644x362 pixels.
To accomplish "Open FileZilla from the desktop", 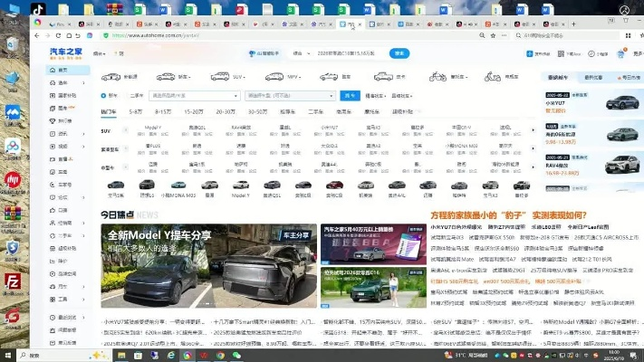I will click(13, 281).
